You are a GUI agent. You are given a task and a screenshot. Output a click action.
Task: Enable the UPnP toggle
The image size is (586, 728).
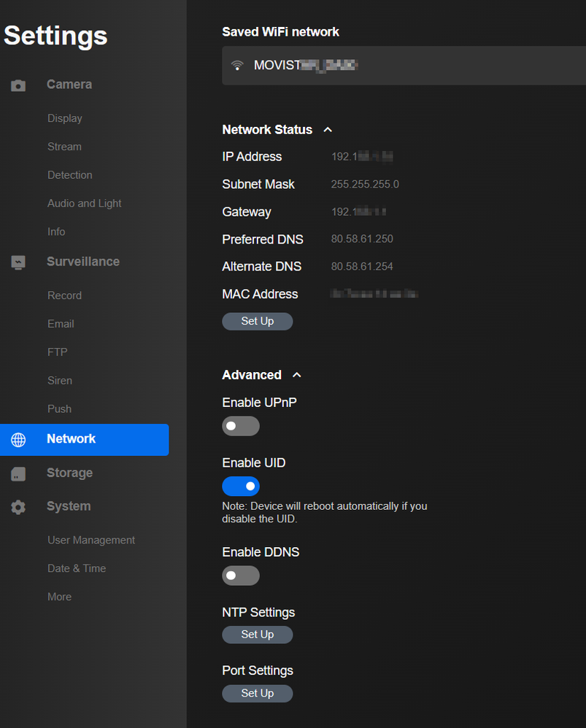click(x=241, y=426)
